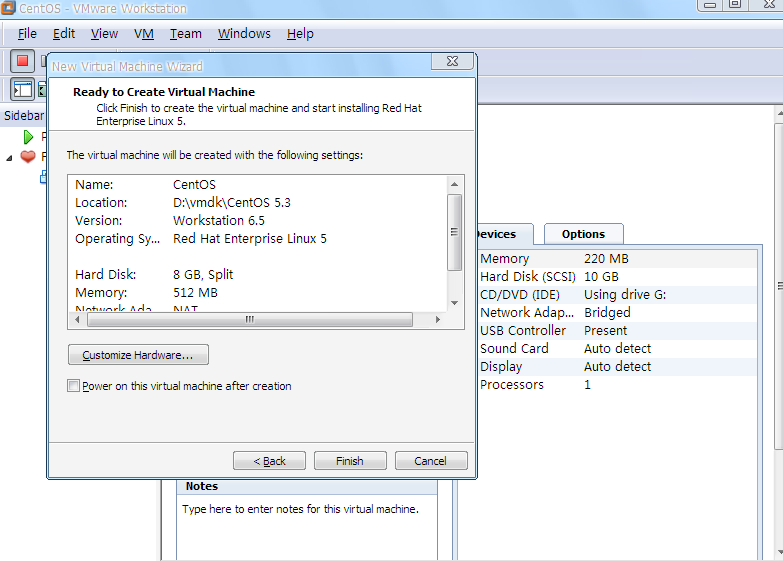
Task: Click the settings list horizontal scroll right arrow
Action: point(438,320)
